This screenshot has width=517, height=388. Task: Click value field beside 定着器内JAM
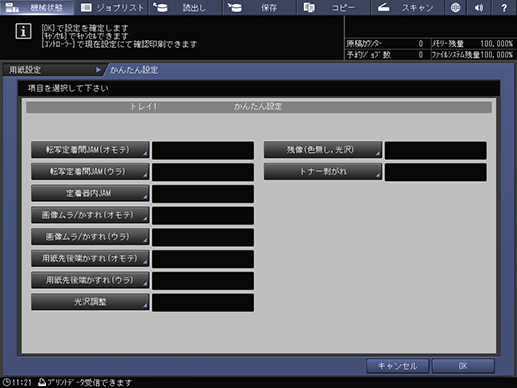coord(203,194)
